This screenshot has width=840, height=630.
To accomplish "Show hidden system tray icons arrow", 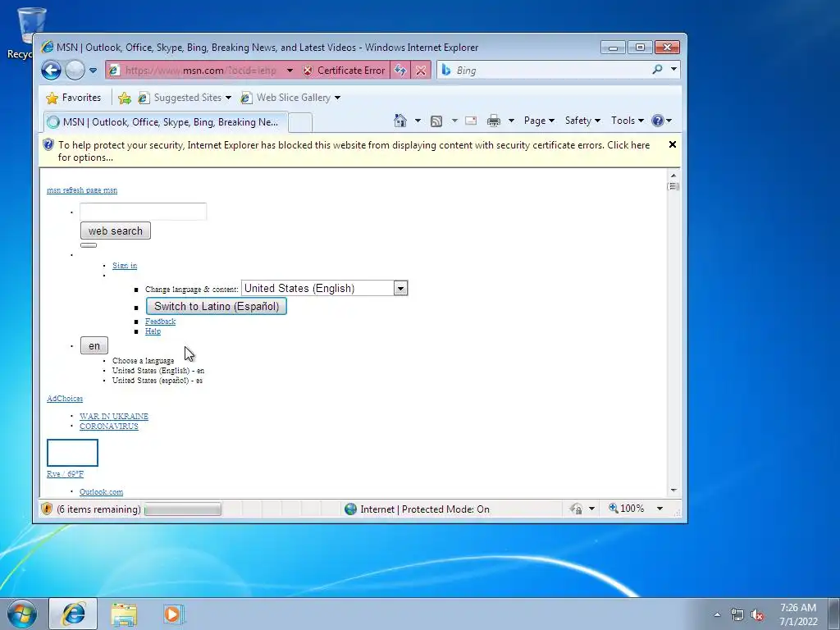I will point(717,614).
